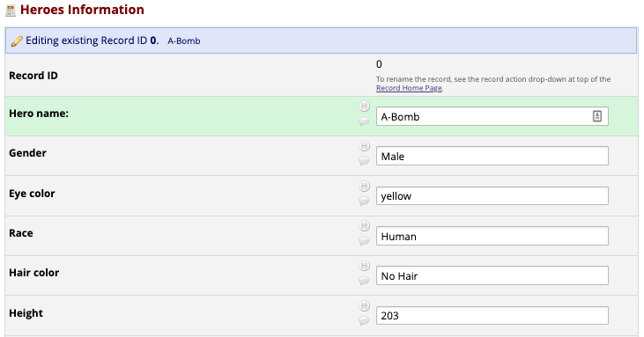Select the Eye color field with yellow
644x337 pixels.
click(492, 196)
